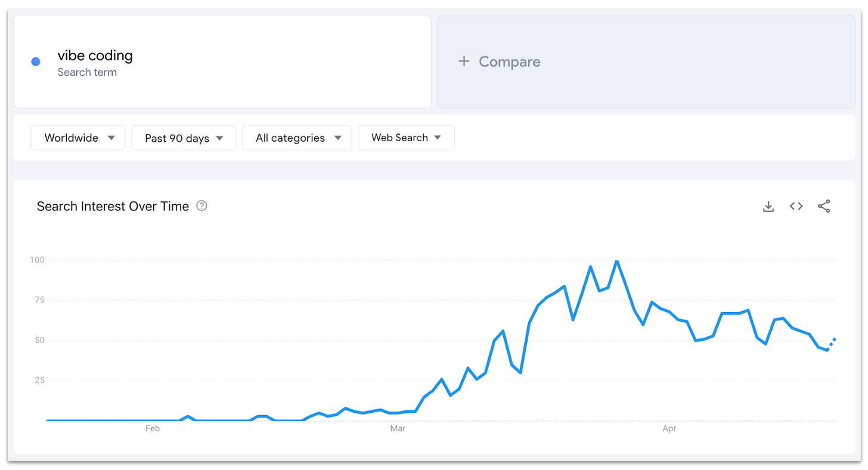Click the Mar axis label
The height and width of the screenshot is (470, 868).
tap(398, 428)
